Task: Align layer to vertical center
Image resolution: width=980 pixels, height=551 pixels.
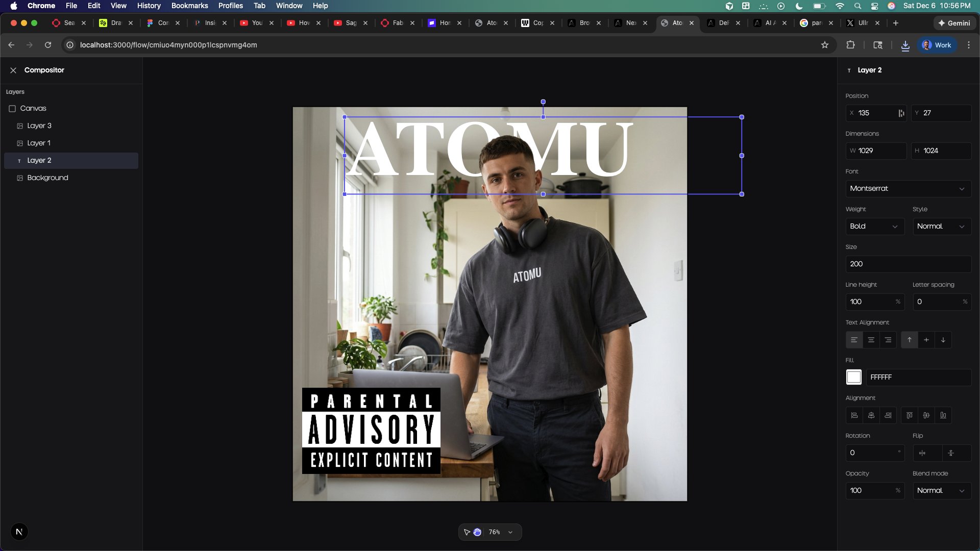Action: tap(926, 415)
